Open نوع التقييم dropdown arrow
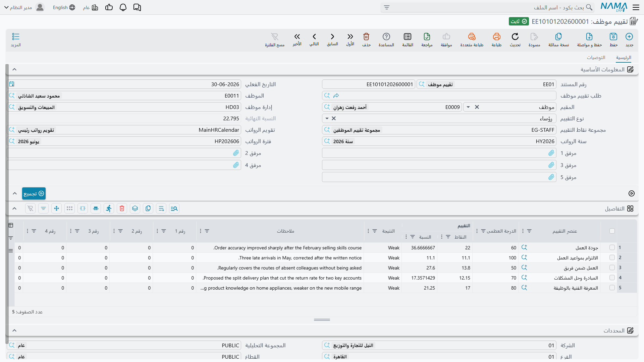Screen dimensions: 644x362 click(x=327, y=118)
